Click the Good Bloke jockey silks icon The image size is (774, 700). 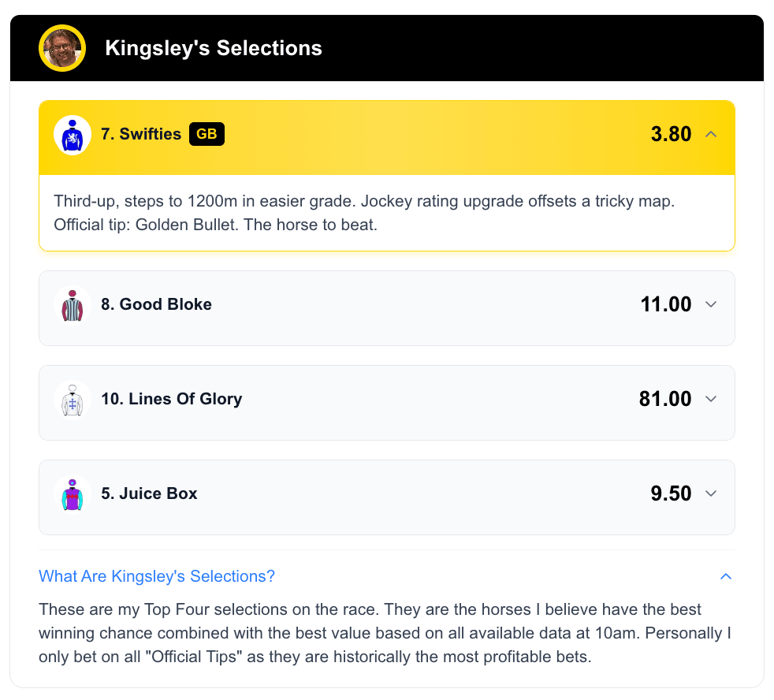pos(72,303)
